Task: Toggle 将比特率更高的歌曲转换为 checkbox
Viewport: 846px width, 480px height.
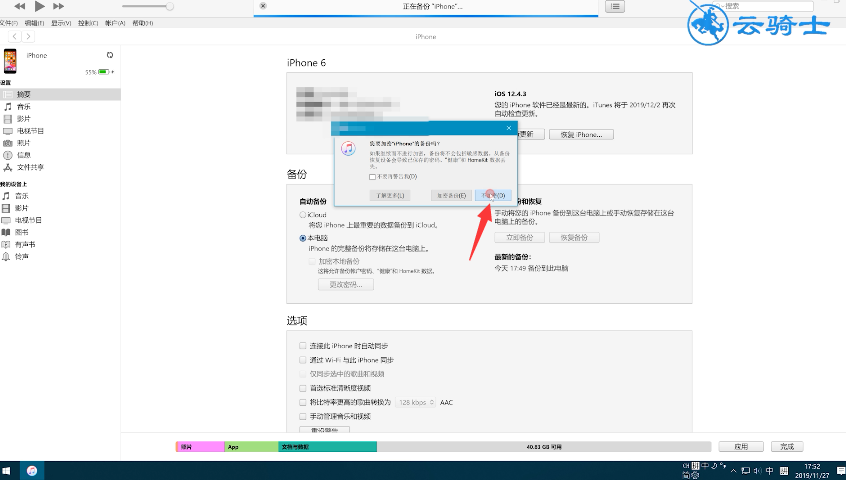Action: [303, 402]
